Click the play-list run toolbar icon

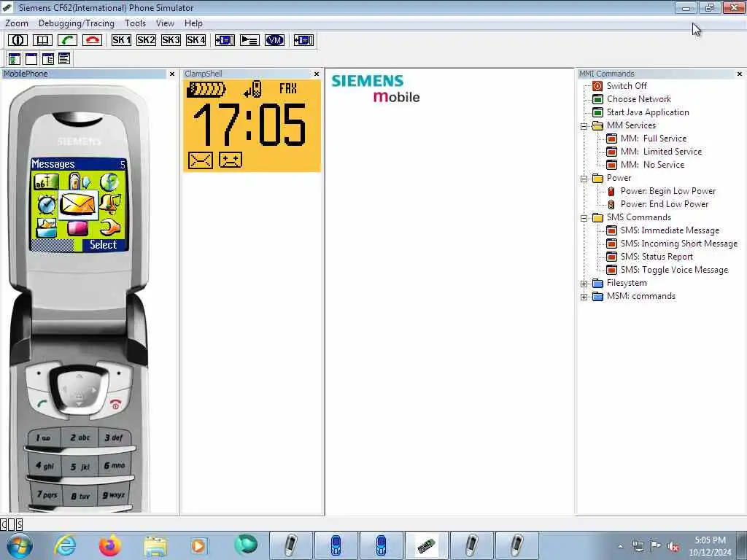pos(249,40)
